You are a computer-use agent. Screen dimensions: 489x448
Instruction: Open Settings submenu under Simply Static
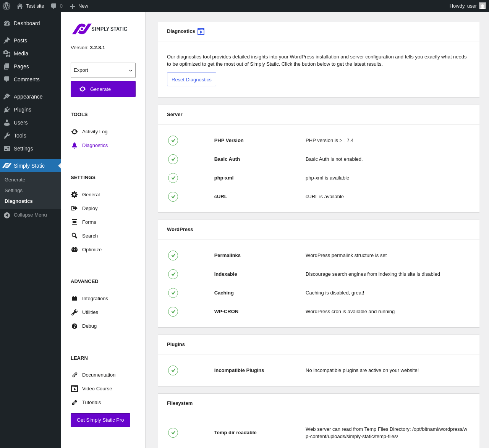(14, 191)
